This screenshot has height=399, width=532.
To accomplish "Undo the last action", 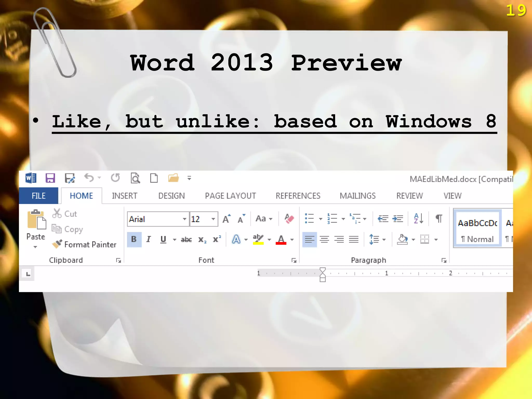I will [x=89, y=178].
